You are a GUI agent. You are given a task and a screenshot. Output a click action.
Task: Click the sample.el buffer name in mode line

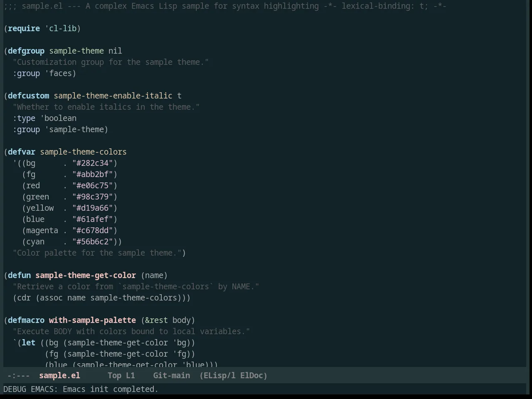(x=59, y=375)
